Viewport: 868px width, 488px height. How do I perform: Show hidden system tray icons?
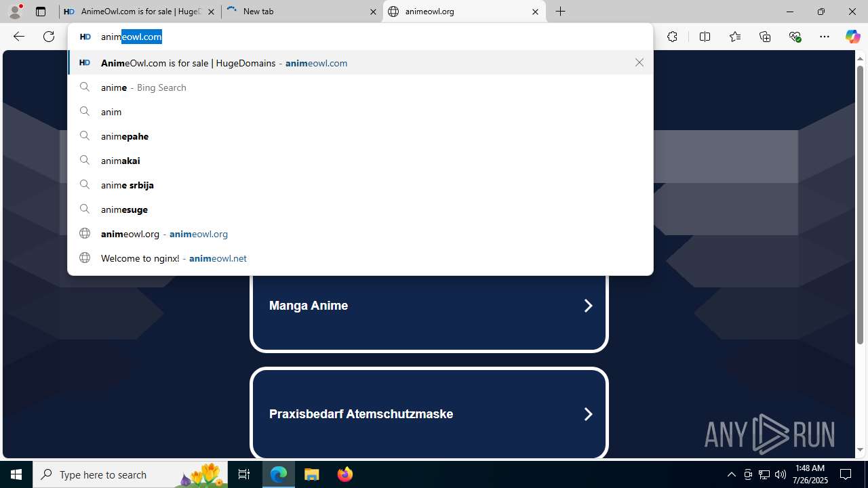point(731,474)
